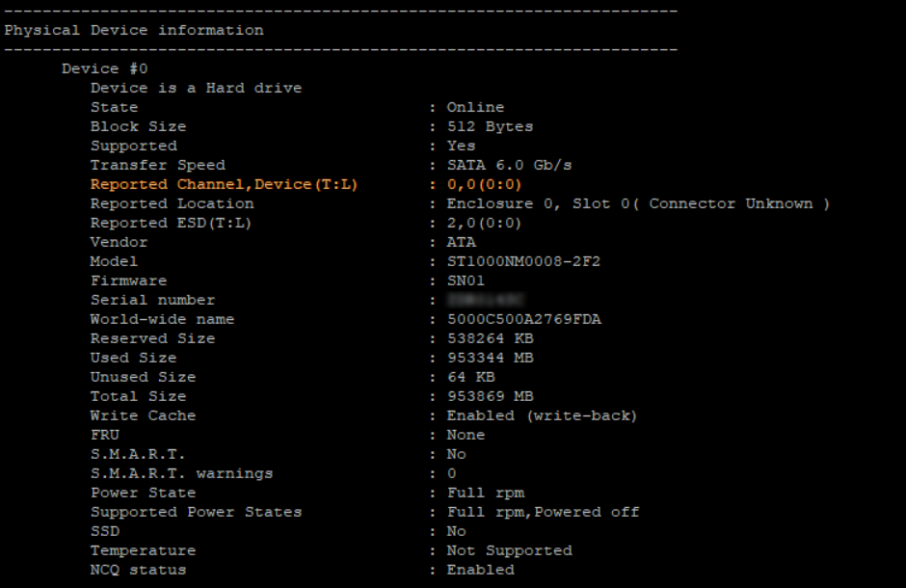Click the firmware value "SN01"
The image size is (906, 588).
(466, 281)
